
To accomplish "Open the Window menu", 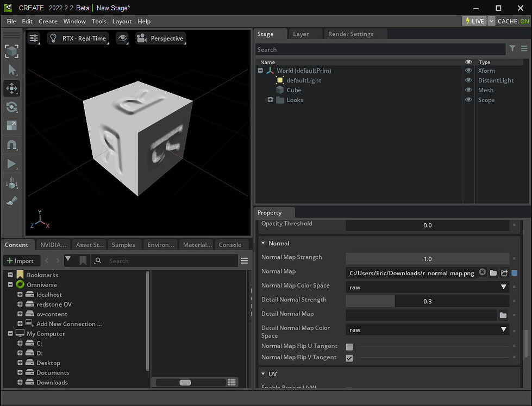I will 74,21.
